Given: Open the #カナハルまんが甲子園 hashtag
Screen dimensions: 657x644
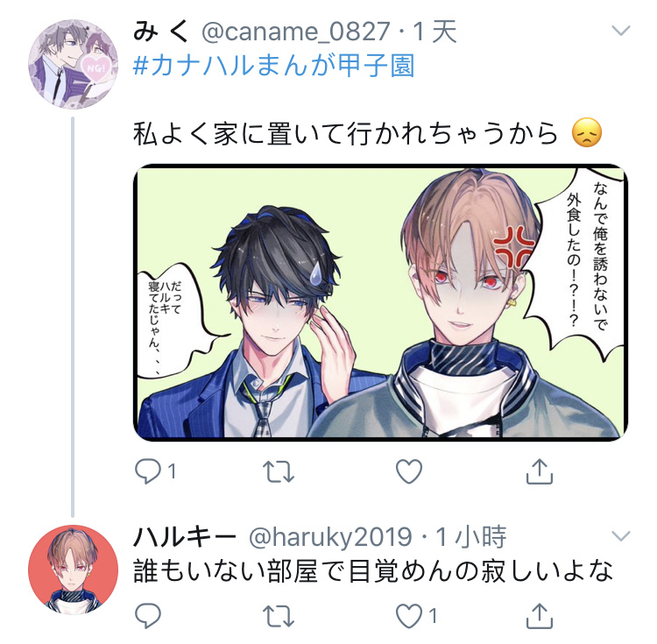Looking at the screenshot, I should tap(273, 66).
